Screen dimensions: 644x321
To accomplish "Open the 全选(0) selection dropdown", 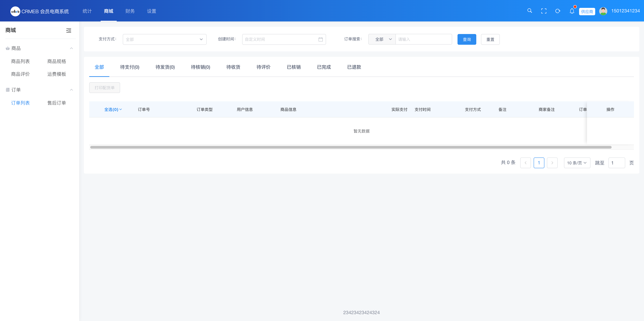I will coord(113,109).
